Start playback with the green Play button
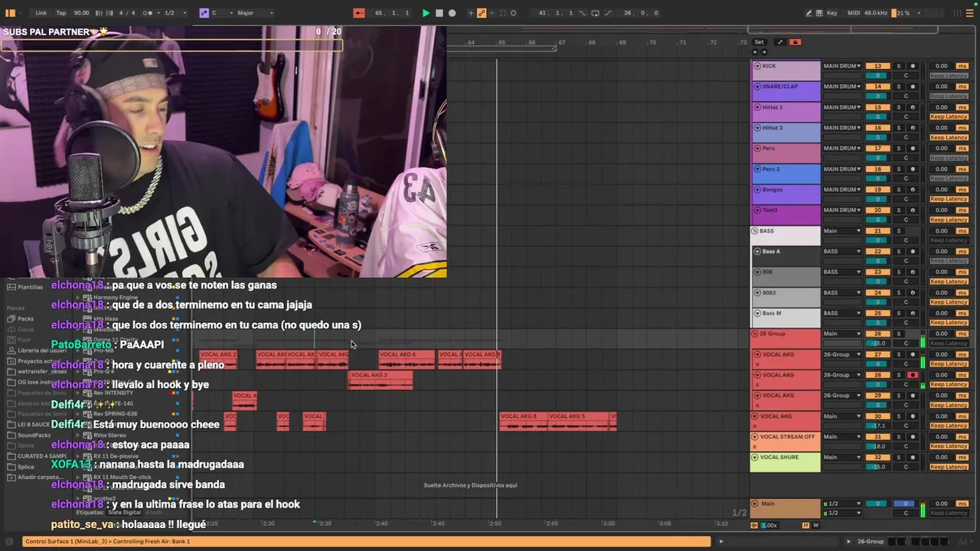 (426, 13)
